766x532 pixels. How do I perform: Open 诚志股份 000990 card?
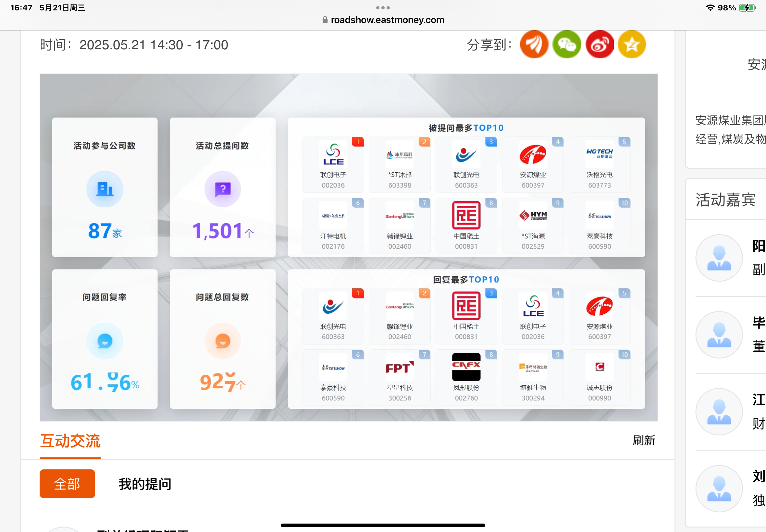(599, 377)
